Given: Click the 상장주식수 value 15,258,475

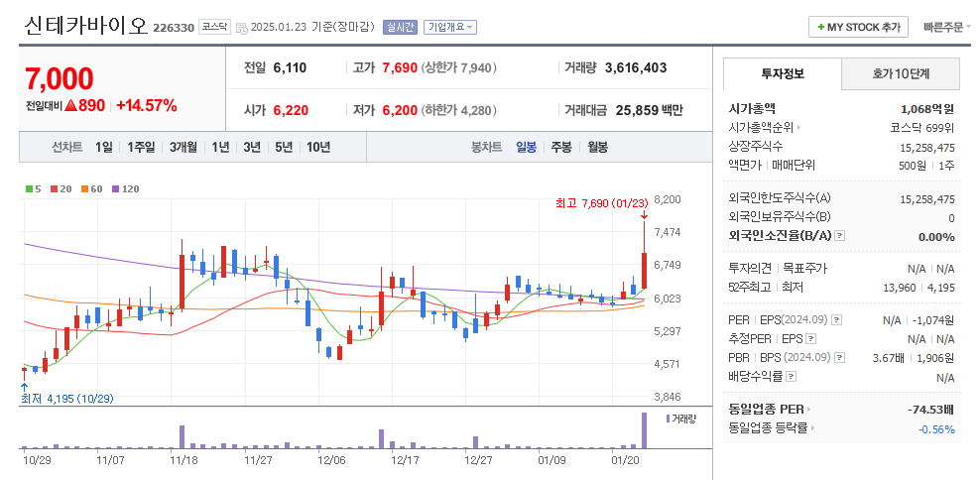Looking at the screenshot, I should [x=926, y=148].
